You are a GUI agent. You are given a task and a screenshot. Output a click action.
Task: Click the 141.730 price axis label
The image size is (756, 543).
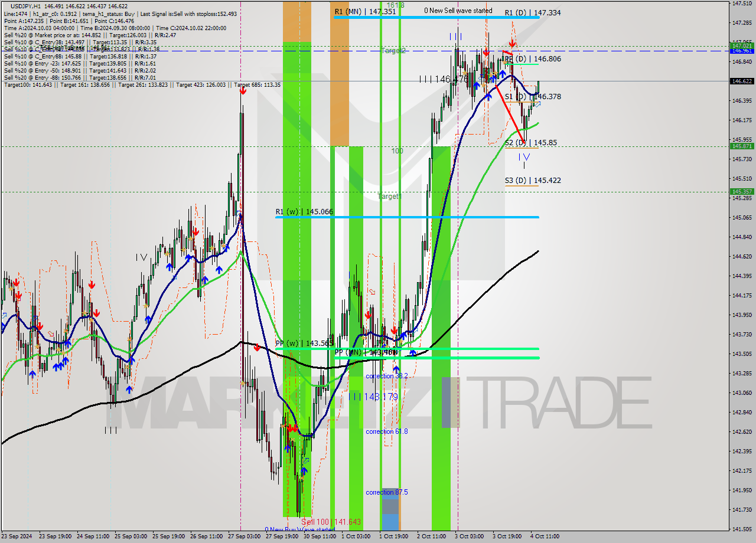tap(741, 509)
